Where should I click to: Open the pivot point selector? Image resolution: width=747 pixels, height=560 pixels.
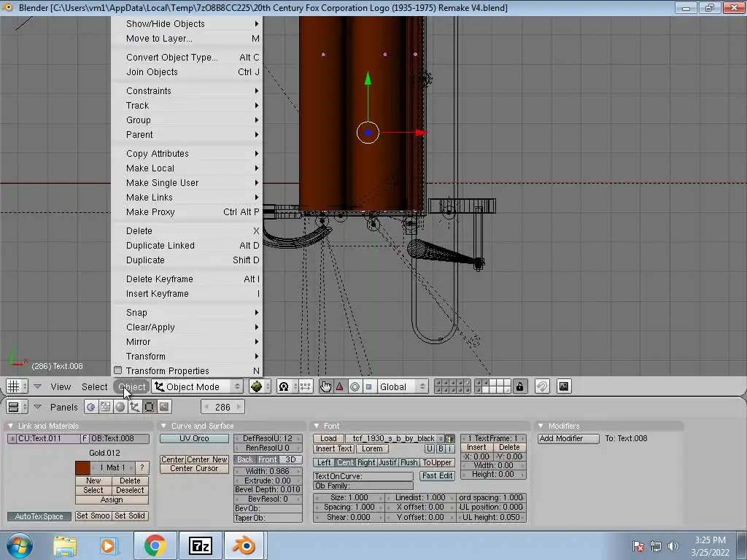(287, 386)
